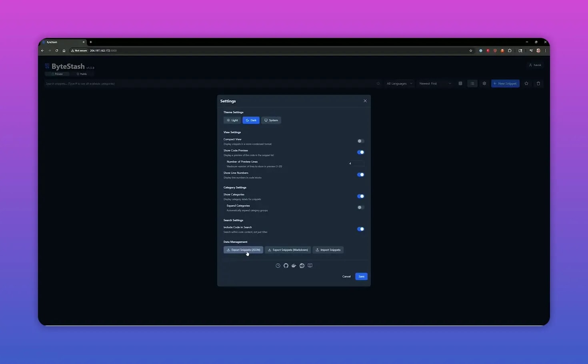Disable the Show Categories toggle
Image resolution: width=588 pixels, height=364 pixels.
(360, 196)
